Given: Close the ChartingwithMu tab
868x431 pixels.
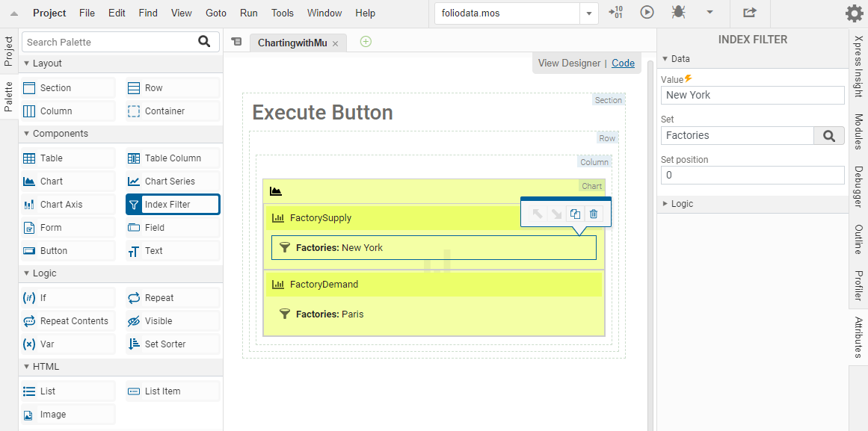Looking at the screenshot, I should (335, 44).
